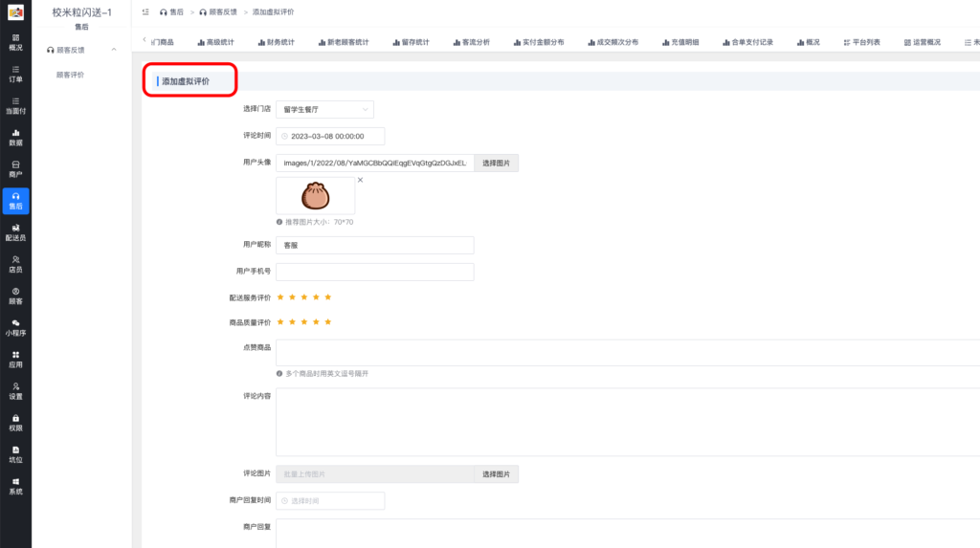Focus the 用户手机号 input field
Screen dimensions: 980x548
point(375,272)
